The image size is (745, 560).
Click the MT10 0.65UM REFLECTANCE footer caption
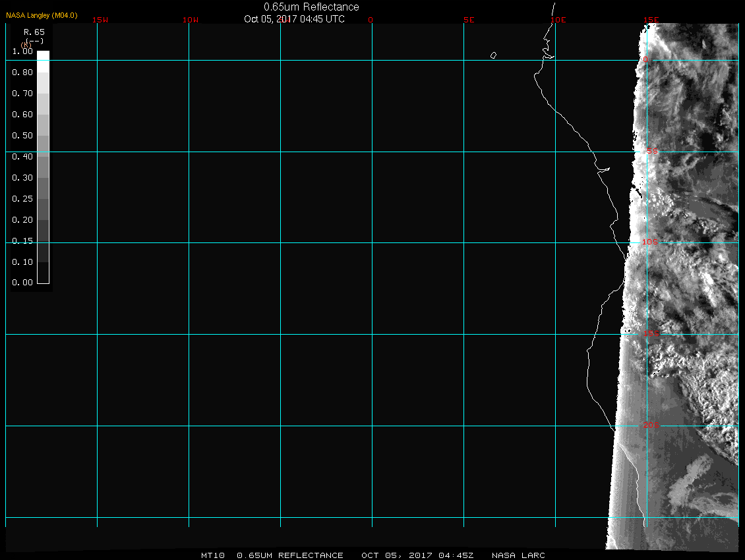274,555
